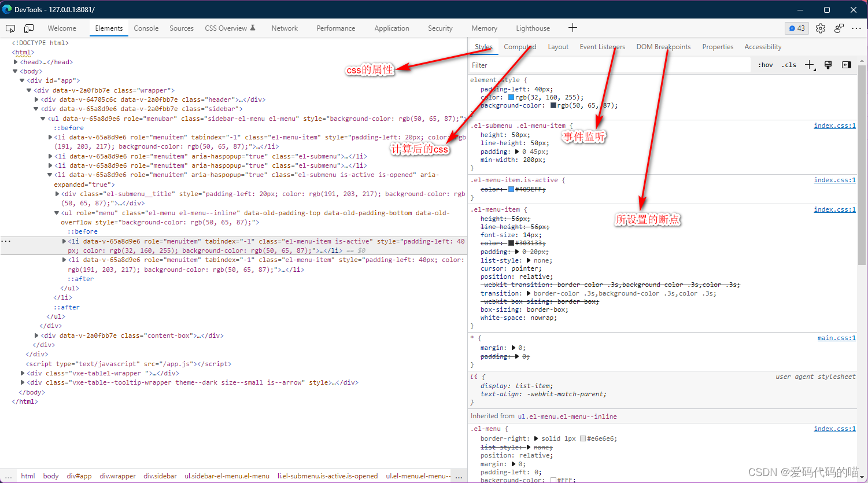Switch to the Console tab
868x483 pixels.
pyautogui.click(x=146, y=28)
